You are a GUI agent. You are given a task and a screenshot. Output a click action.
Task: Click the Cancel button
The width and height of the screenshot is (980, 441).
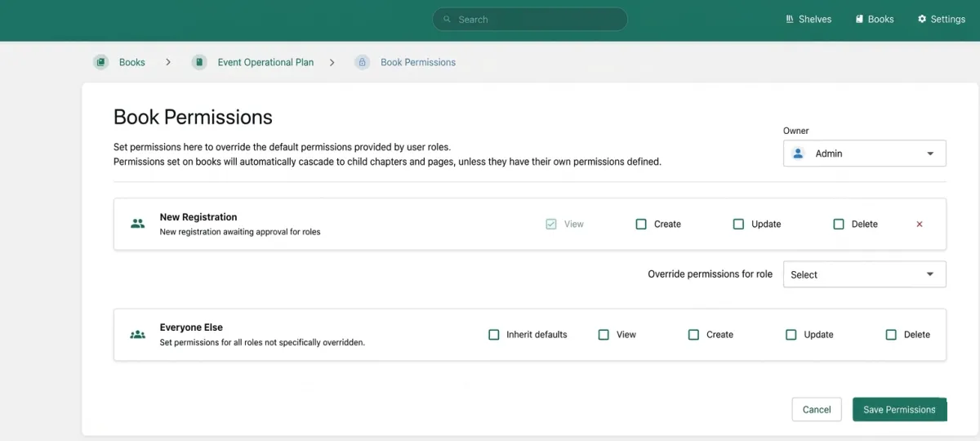click(817, 409)
